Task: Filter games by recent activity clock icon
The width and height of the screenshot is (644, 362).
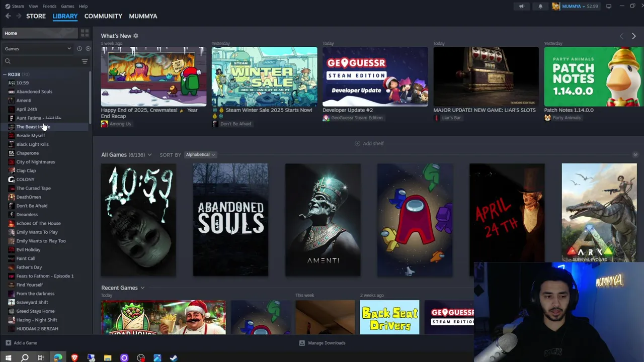Action: [79, 49]
